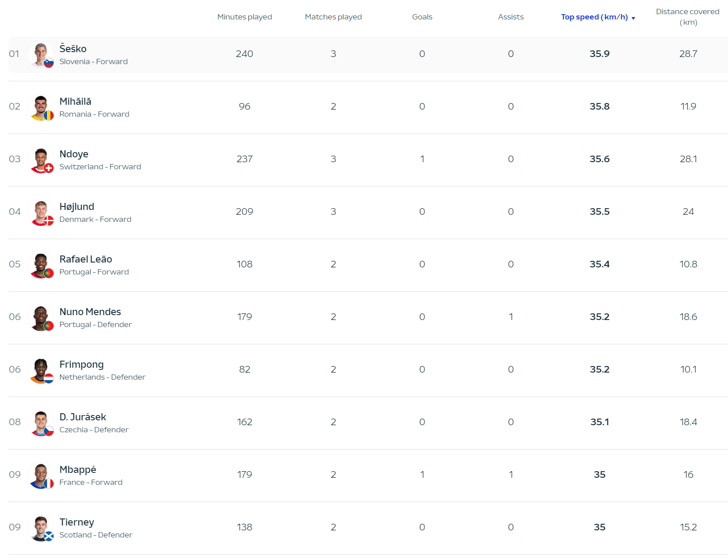Open Šeško player photo

(x=41, y=54)
